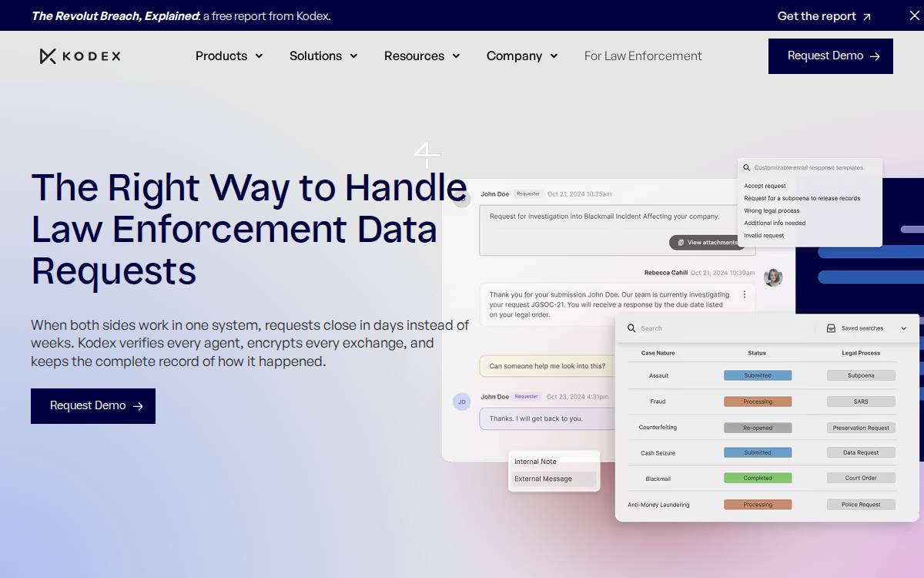Click the Status column header

coord(757,353)
